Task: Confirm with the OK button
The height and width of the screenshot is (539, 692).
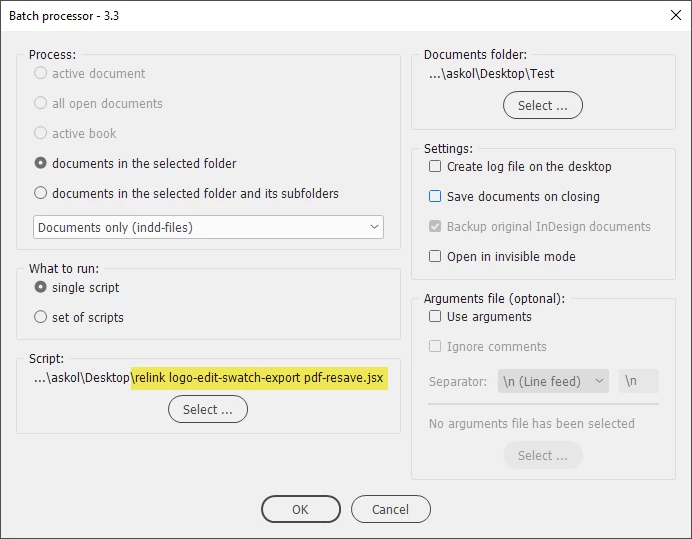Action: [301, 509]
